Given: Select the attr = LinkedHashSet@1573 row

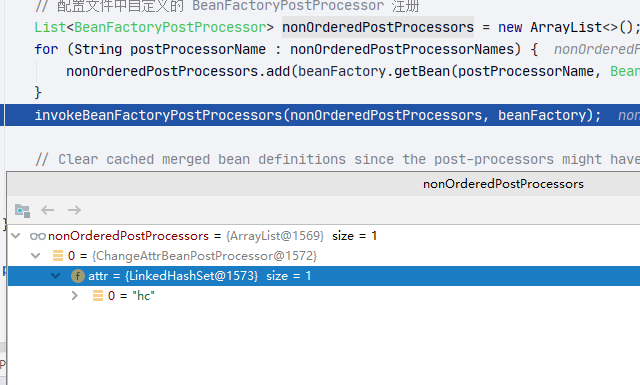Looking at the screenshot, I should point(324,276).
